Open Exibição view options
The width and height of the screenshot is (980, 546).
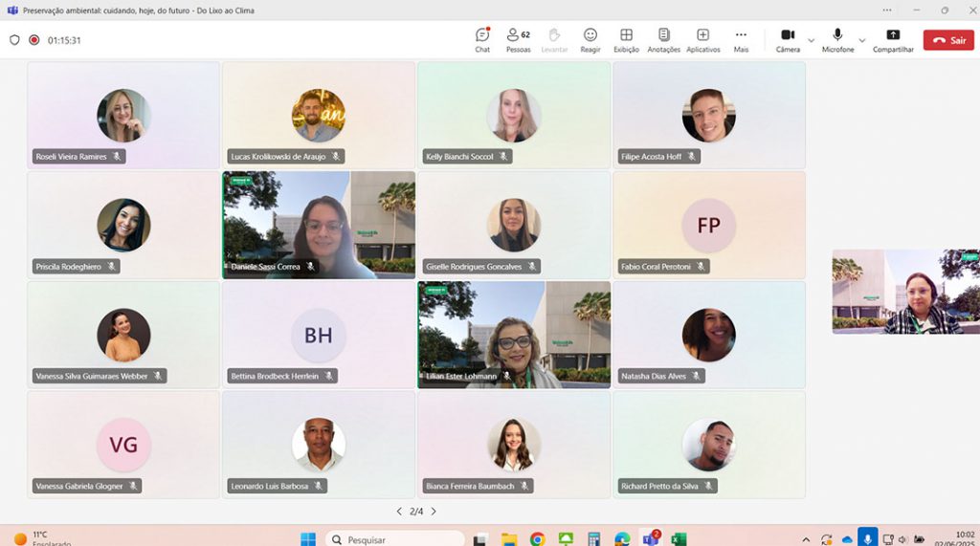coord(626,40)
